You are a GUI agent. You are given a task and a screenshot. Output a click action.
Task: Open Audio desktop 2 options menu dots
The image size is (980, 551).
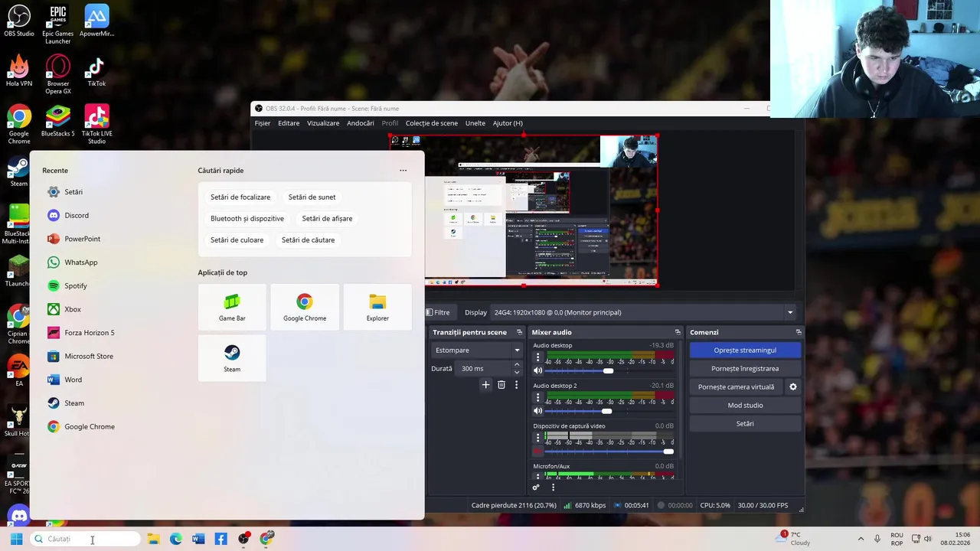click(x=537, y=398)
